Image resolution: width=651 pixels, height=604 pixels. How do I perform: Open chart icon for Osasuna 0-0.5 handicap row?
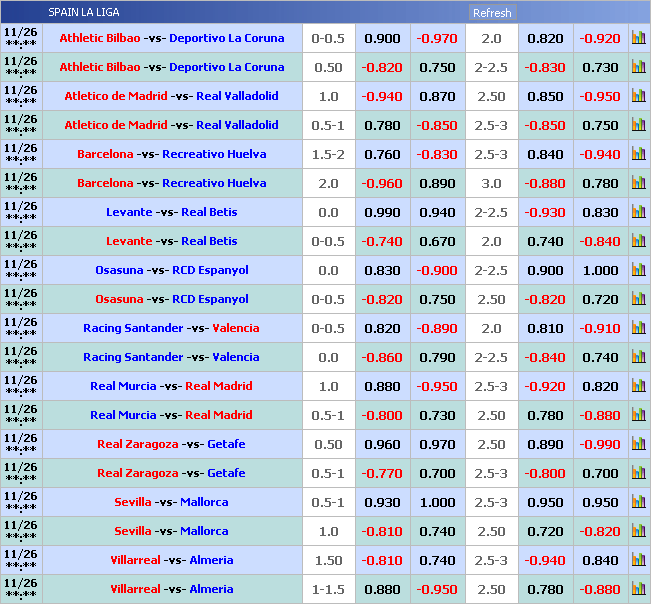638,300
